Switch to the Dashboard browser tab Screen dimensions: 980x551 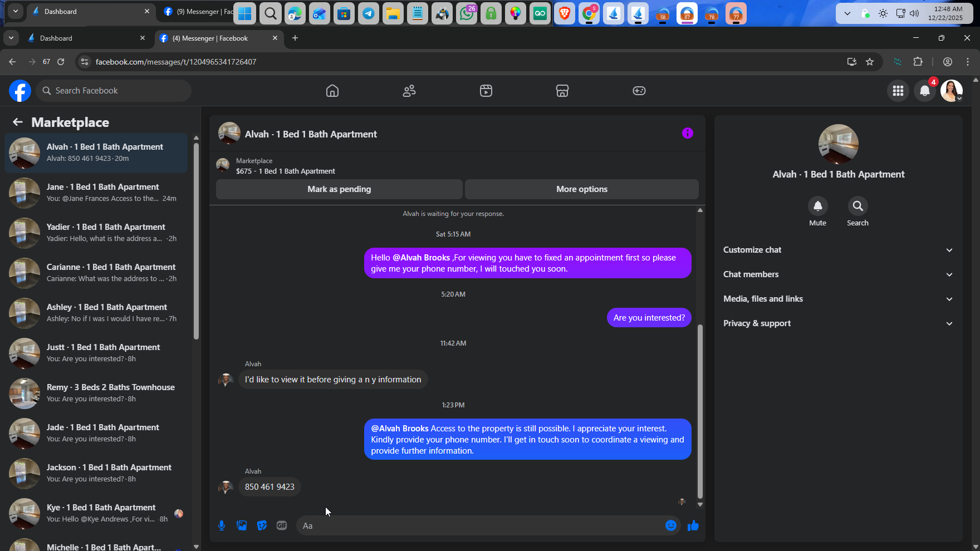click(86, 38)
